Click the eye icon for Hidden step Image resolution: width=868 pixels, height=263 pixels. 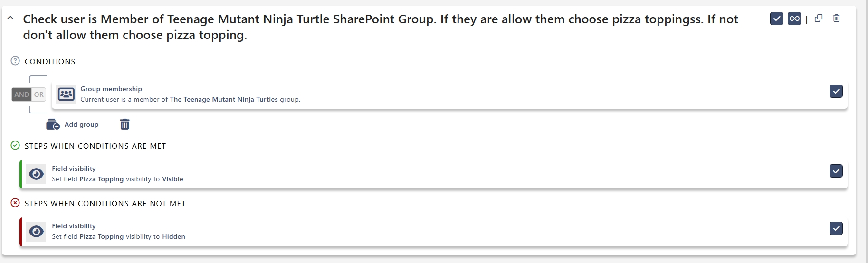pos(36,232)
